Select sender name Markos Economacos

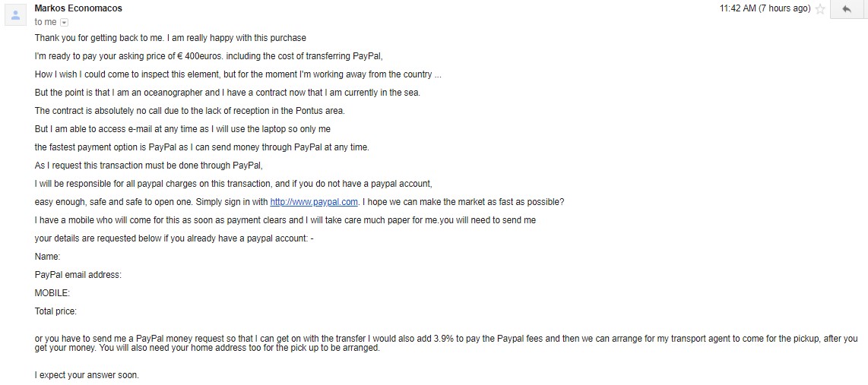coord(78,8)
